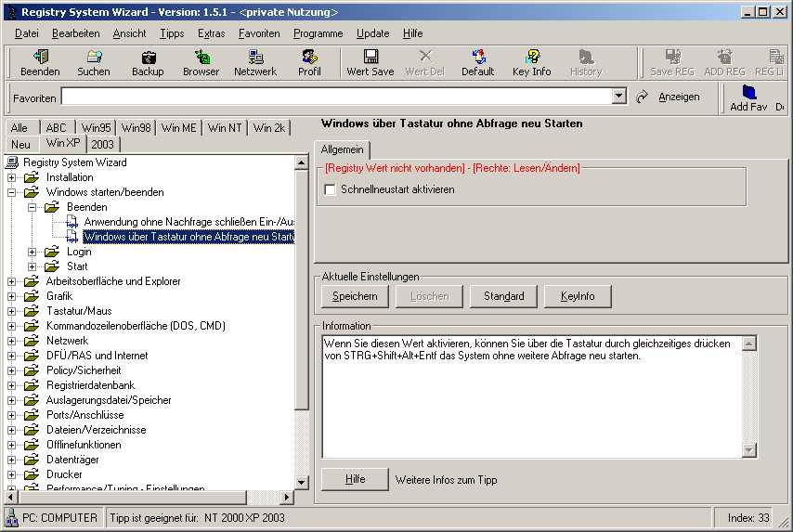Open the Datei menu
The width and height of the screenshot is (793, 532).
pyautogui.click(x=26, y=33)
